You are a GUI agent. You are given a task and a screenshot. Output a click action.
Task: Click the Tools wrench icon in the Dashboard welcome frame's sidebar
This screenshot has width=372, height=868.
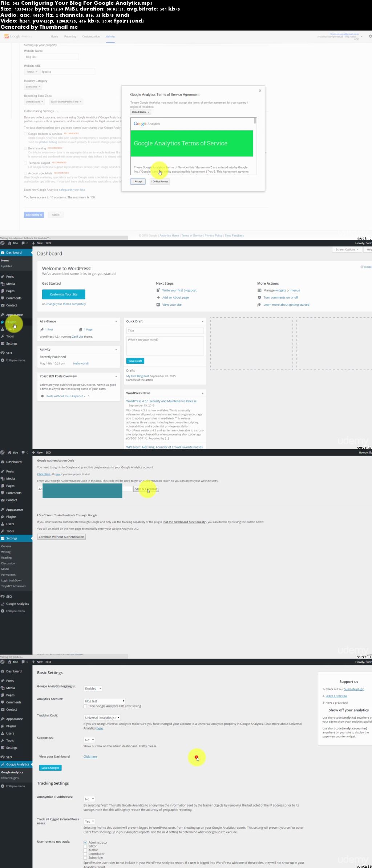point(3,336)
